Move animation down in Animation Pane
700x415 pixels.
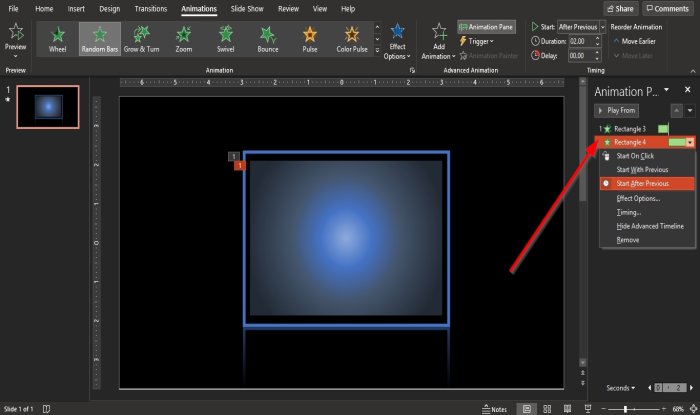point(690,111)
